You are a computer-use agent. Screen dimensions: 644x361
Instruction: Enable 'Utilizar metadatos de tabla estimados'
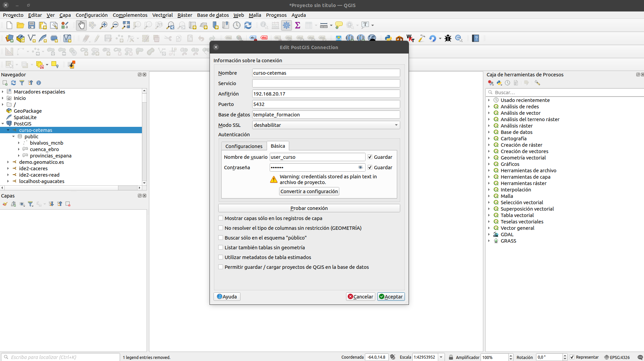(x=221, y=257)
